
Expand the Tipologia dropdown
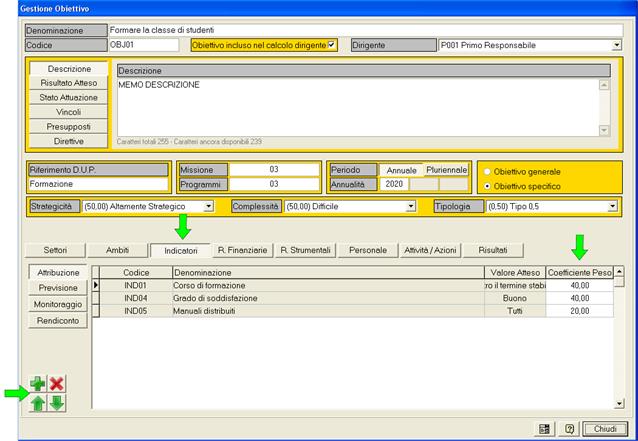pos(612,206)
